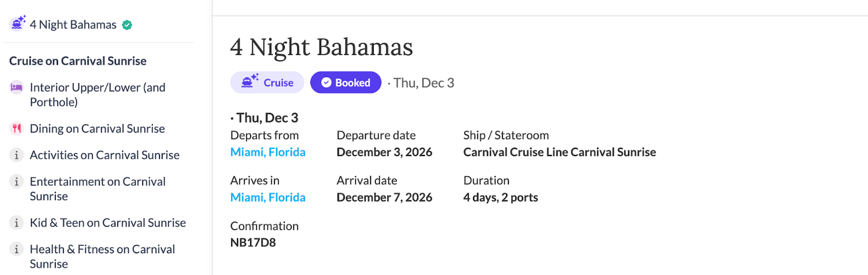Click the Cruise category tag

point(267,83)
